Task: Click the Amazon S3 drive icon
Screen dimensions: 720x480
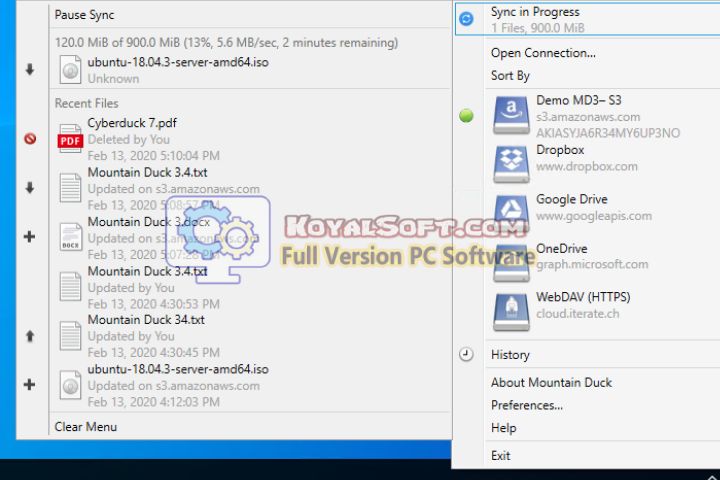Action: tap(511, 115)
